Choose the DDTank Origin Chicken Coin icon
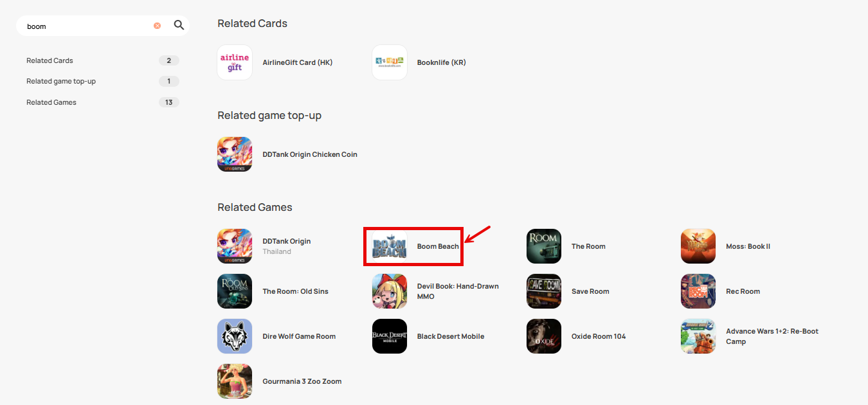This screenshot has height=405, width=868. 235,154
